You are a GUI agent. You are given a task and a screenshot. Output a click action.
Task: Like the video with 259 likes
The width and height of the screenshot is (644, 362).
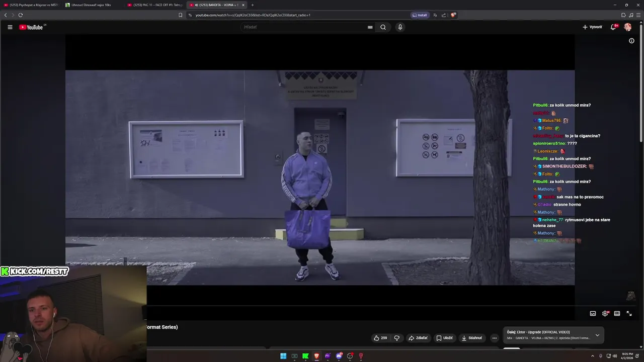(380, 338)
